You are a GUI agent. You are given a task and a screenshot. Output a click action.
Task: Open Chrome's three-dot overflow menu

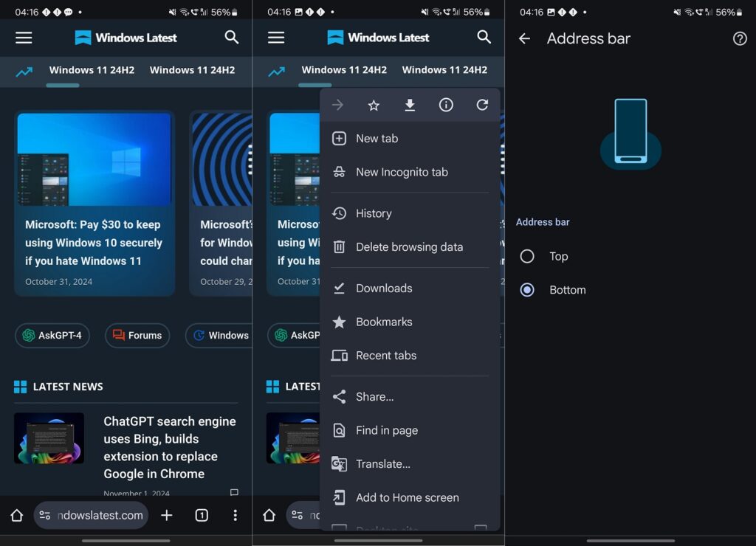tap(235, 515)
